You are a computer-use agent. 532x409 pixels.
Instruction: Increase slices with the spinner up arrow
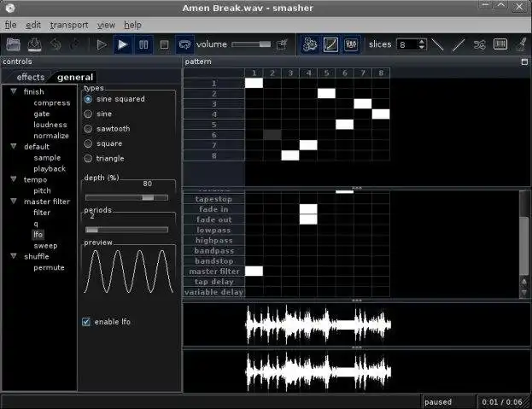coord(422,42)
